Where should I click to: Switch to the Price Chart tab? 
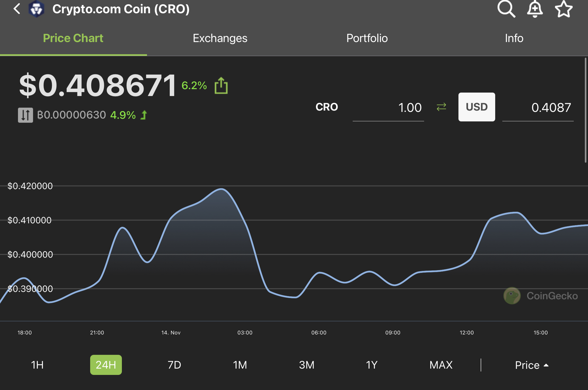point(73,38)
